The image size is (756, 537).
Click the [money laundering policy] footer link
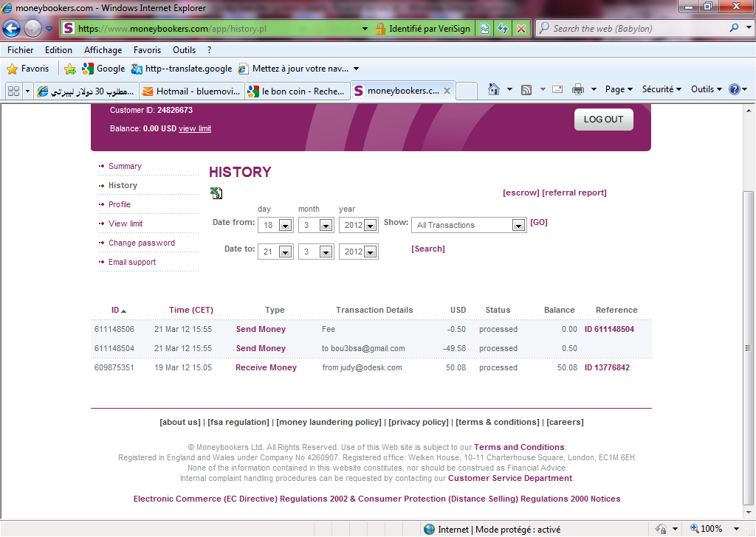(x=329, y=422)
